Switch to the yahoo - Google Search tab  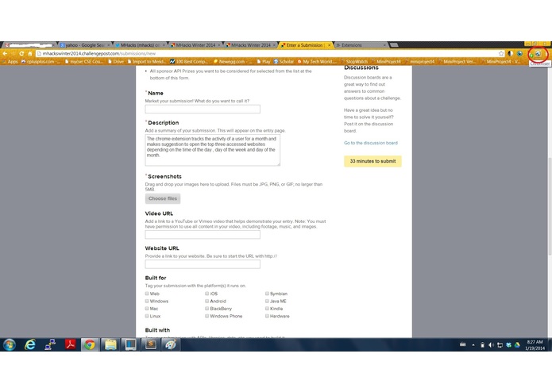pyautogui.click(x=84, y=45)
